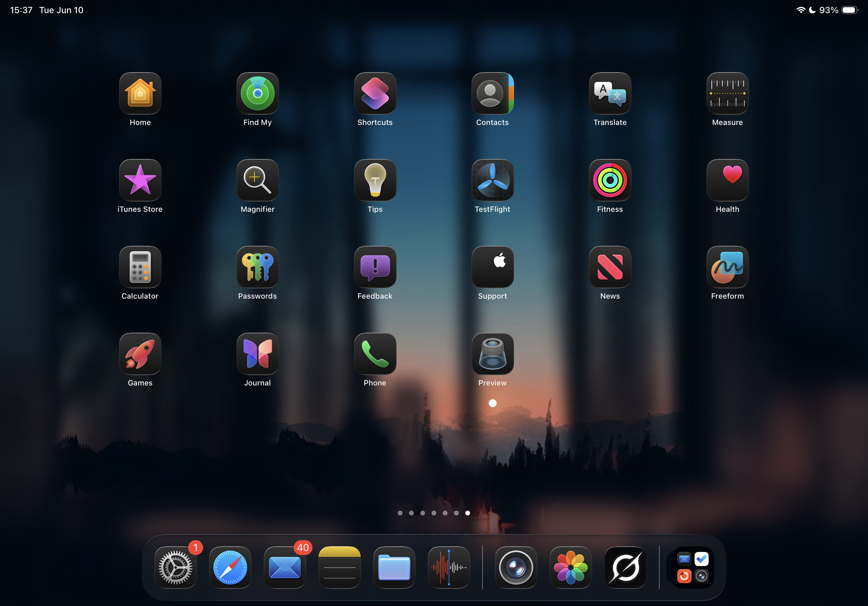Viewport: 868px width, 606px height.
Task: Open Mail with 40 unread badge
Action: click(x=285, y=568)
